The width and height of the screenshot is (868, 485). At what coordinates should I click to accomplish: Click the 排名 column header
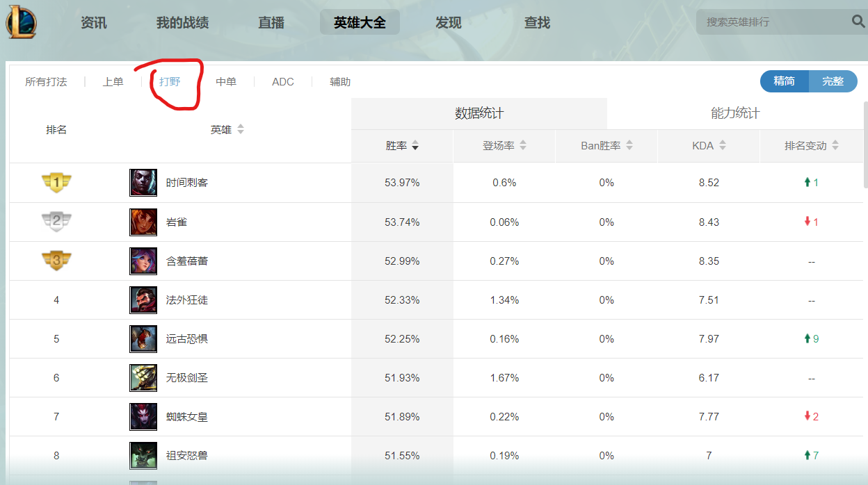[56, 130]
